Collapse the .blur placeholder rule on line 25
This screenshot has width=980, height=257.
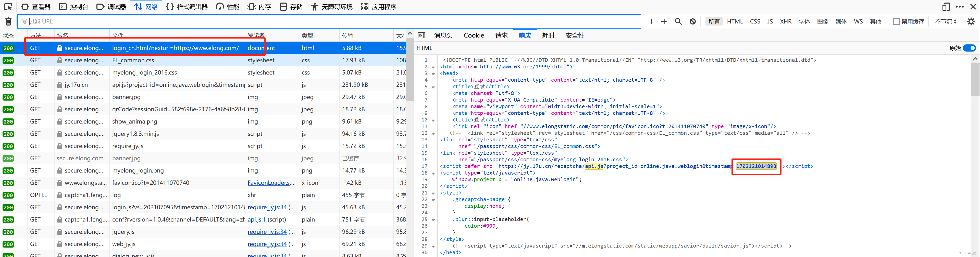[x=433, y=220]
